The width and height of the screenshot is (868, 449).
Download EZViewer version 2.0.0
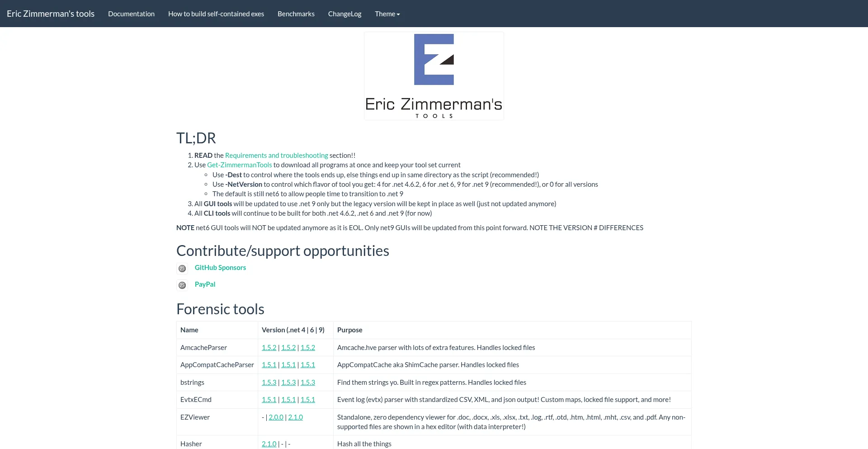276,417
